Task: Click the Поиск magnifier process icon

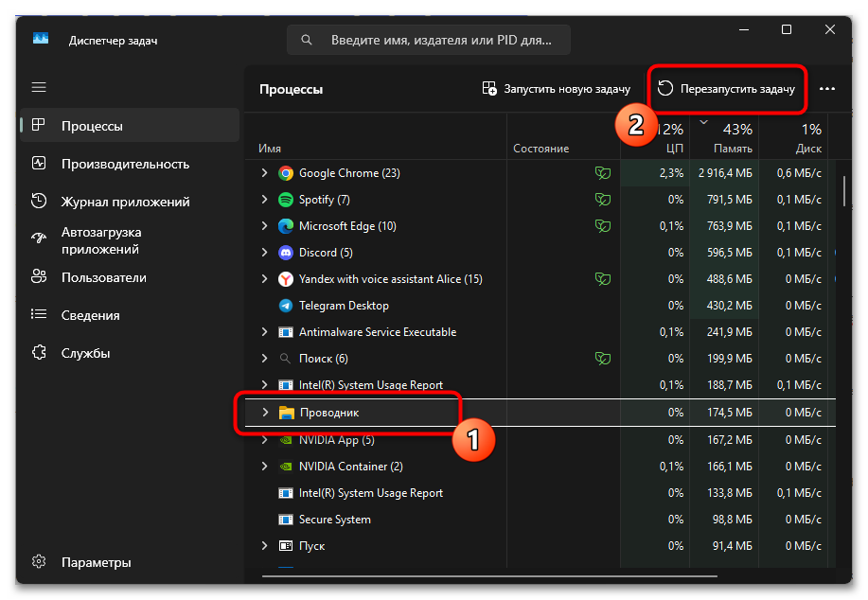Action: click(x=285, y=359)
